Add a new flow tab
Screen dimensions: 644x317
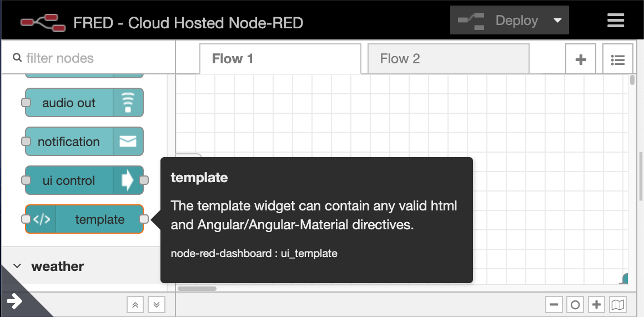(x=581, y=59)
